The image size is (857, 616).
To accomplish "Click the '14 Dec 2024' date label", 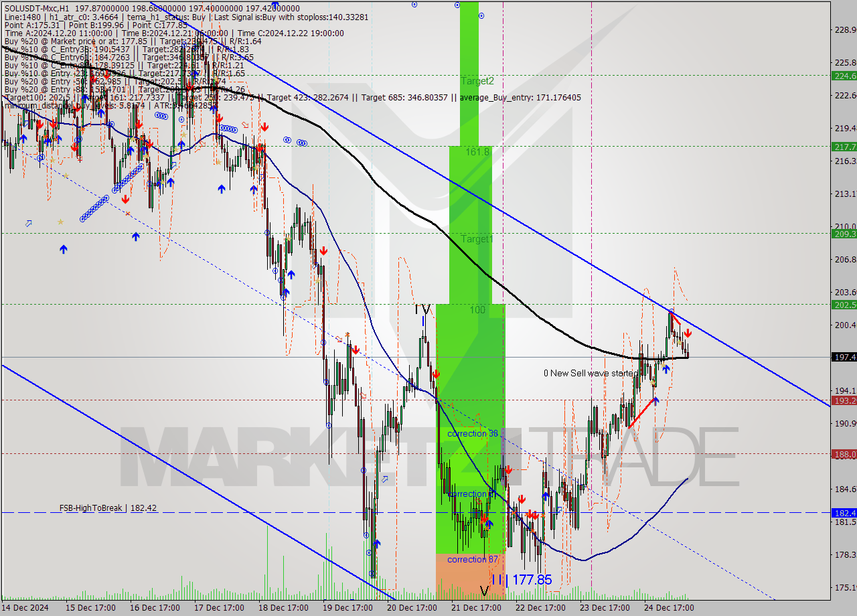I will [x=25, y=607].
